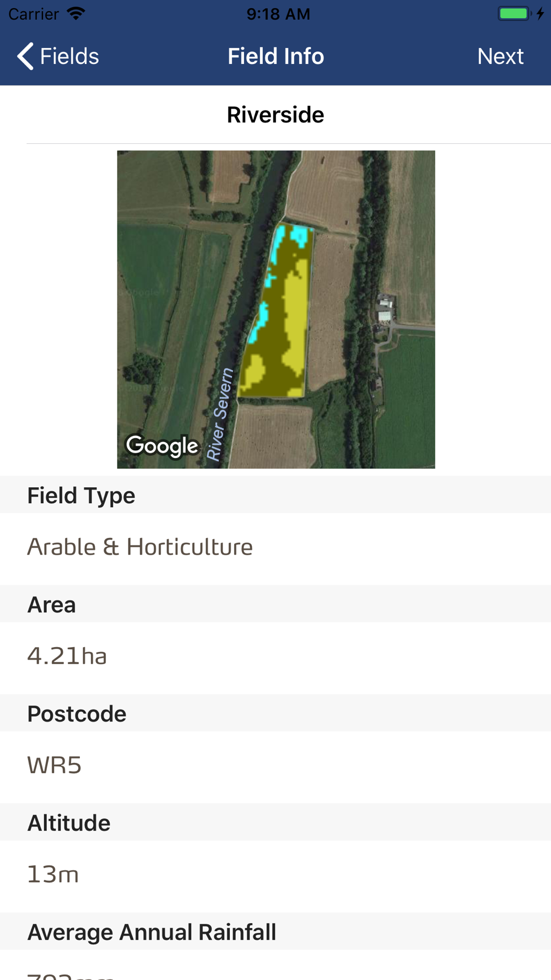Tap the Next button
Viewport: 551px width, 980px height.
pos(500,56)
